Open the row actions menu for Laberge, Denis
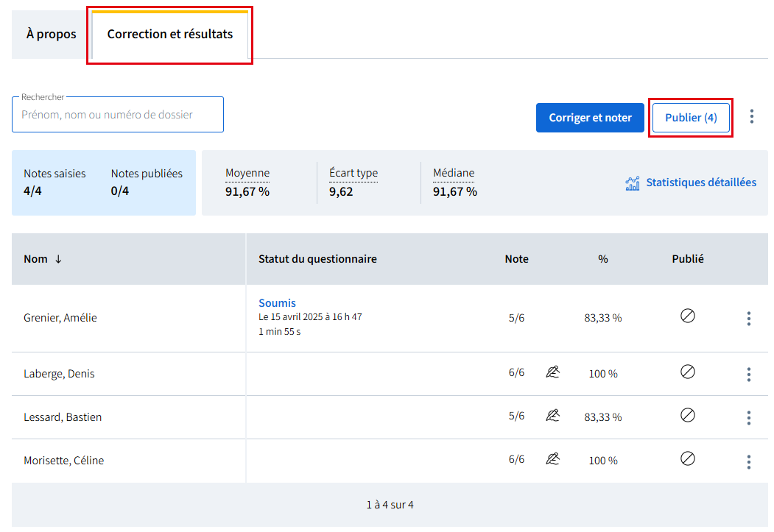 [748, 375]
